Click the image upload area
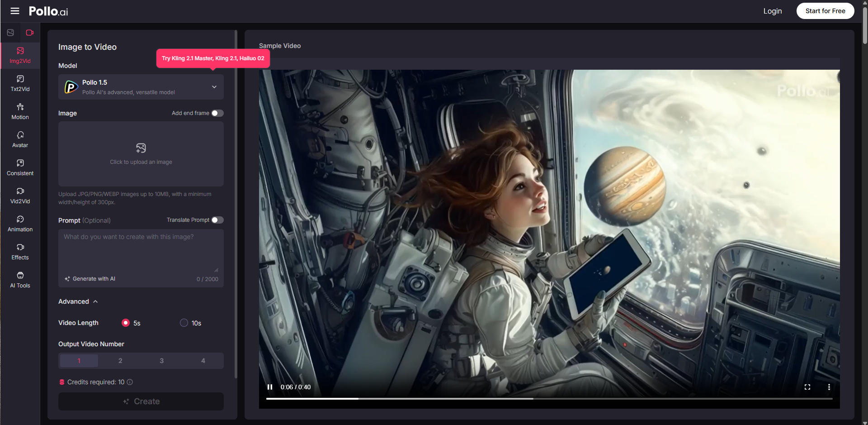Image resolution: width=868 pixels, height=425 pixels. [141, 154]
